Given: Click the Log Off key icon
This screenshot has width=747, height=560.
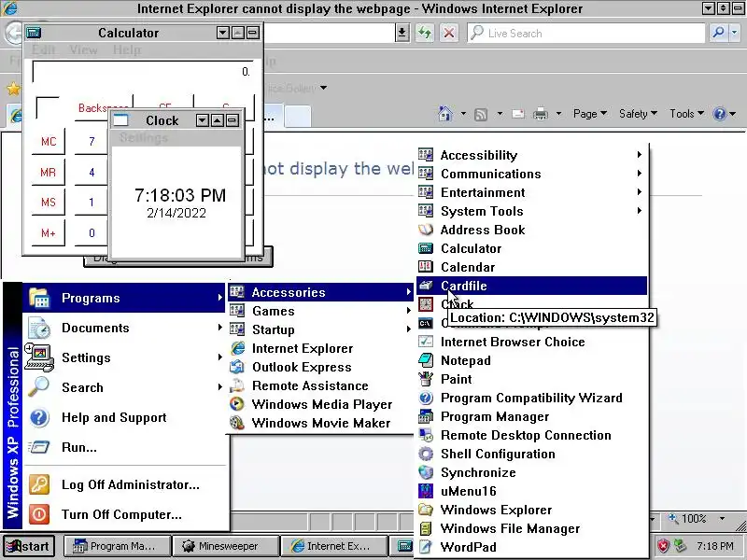Looking at the screenshot, I should coord(39,484).
